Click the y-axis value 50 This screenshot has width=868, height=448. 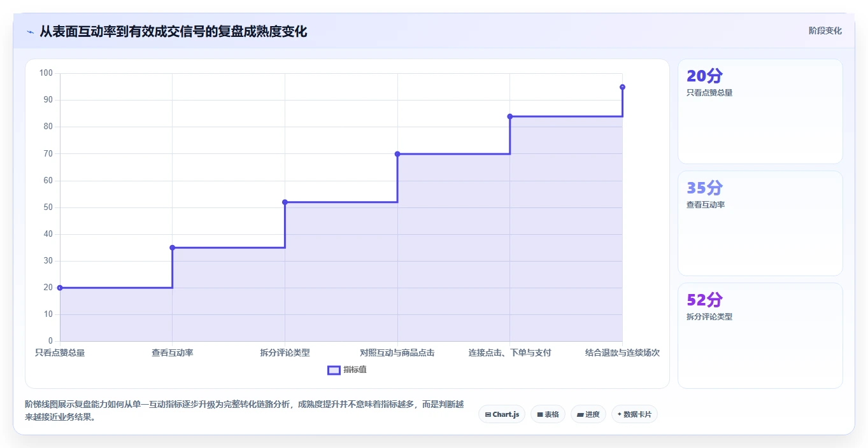pos(48,207)
